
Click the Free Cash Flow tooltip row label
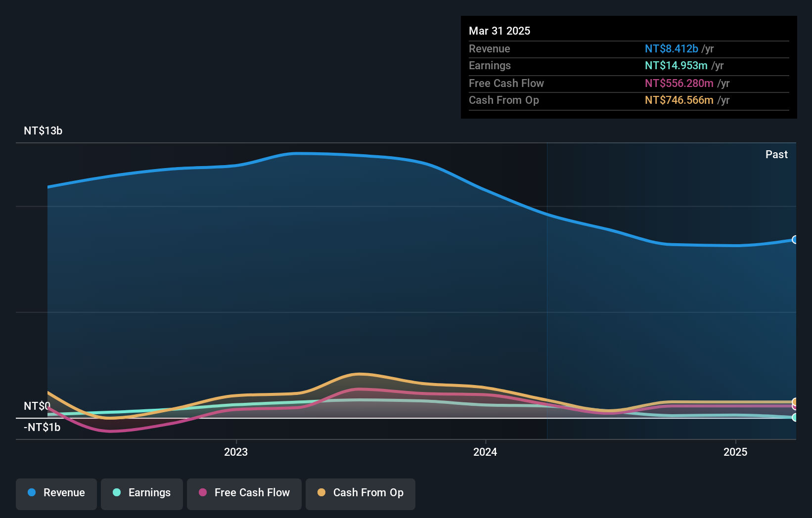[506, 83]
